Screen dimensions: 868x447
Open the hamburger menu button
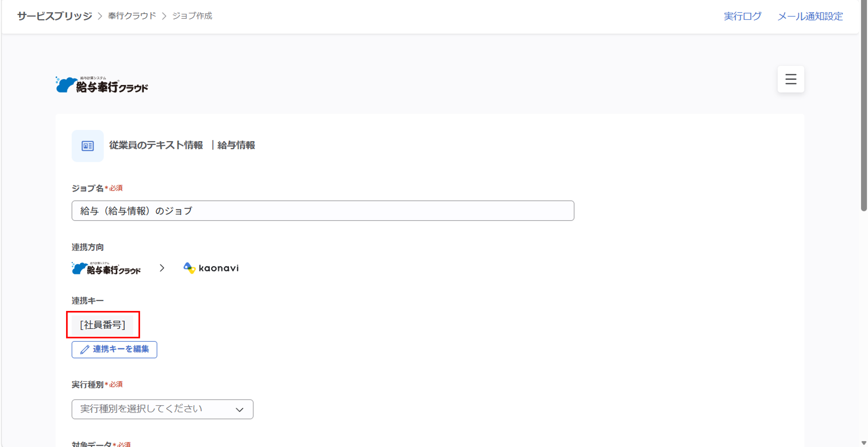tap(790, 79)
